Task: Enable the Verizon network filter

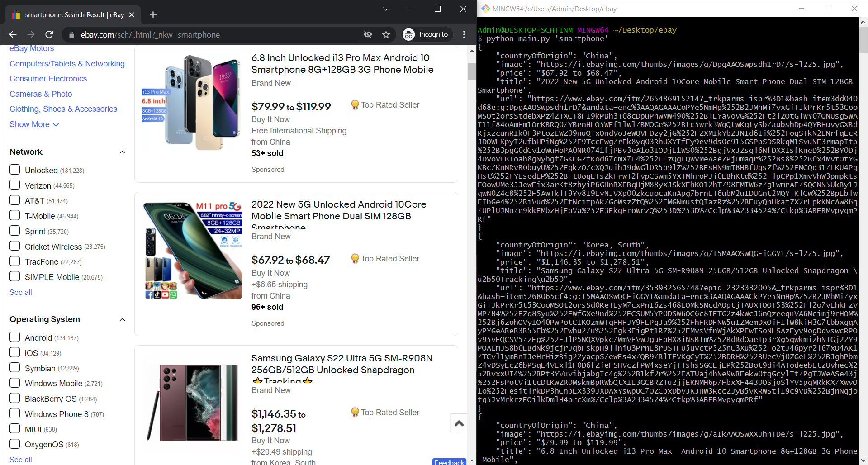Action: point(14,185)
